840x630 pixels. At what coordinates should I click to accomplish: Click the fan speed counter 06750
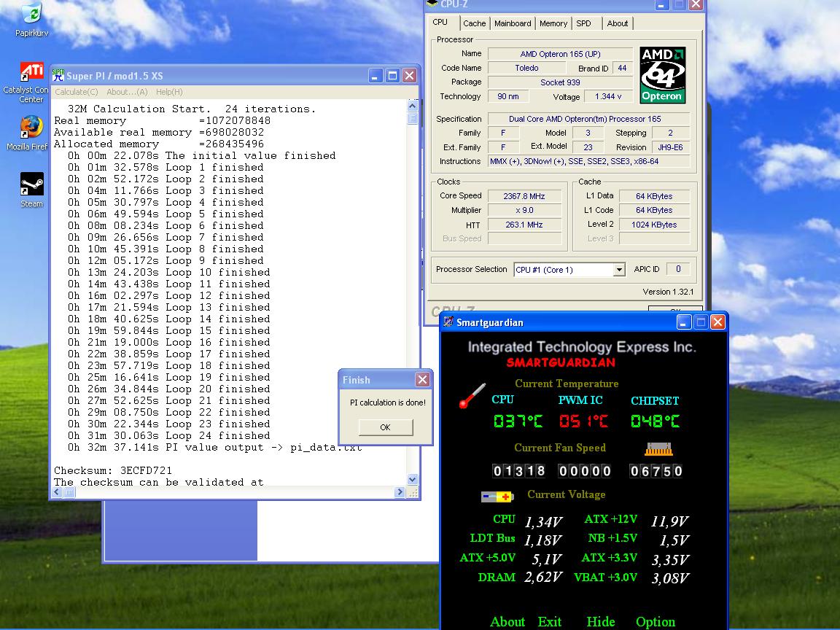pos(656,471)
